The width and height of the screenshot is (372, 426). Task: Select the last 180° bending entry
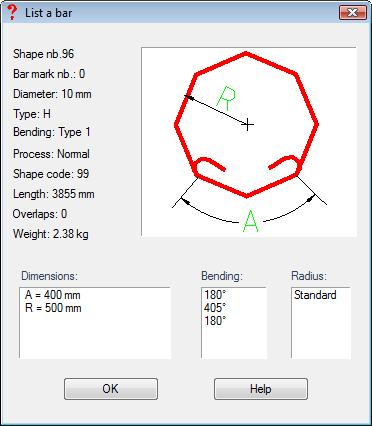(215, 321)
